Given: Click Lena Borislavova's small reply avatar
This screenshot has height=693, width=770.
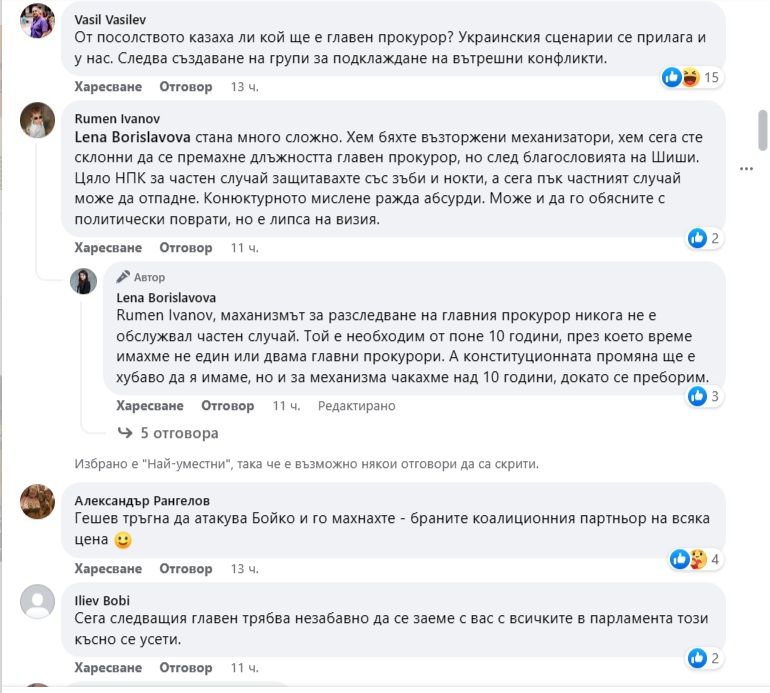Looking at the screenshot, I should click(83, 281).
